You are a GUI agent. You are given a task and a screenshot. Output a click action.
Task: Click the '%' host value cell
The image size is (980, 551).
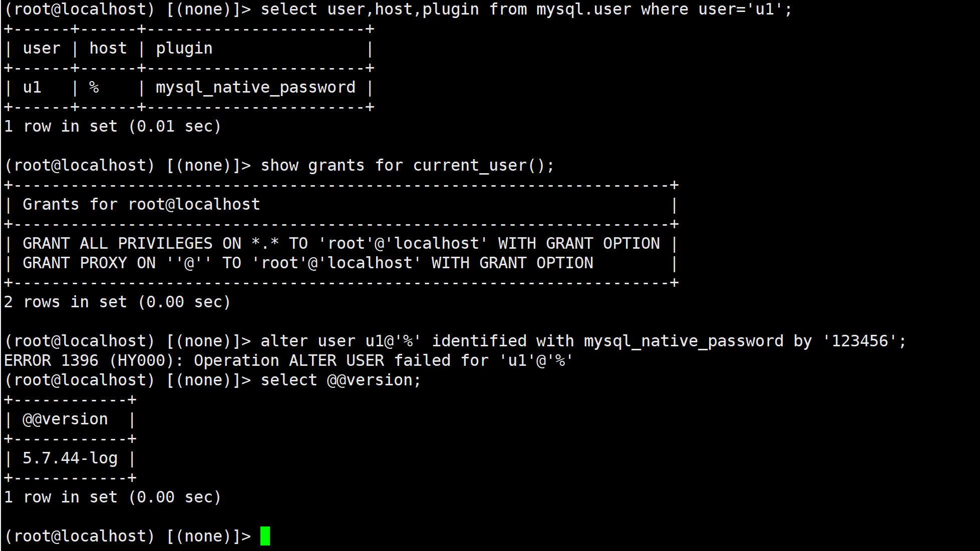click(x=94, y=88)
